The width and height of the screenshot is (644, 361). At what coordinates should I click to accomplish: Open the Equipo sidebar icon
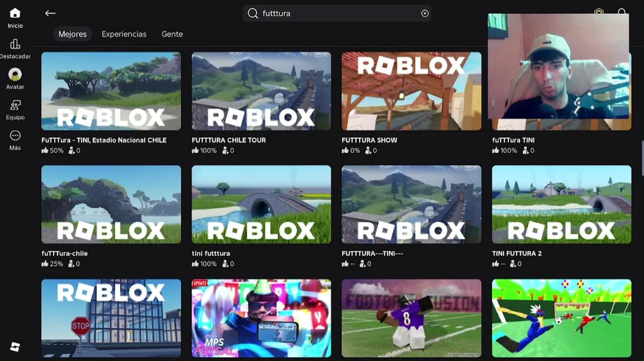click(x=15, y=105)
